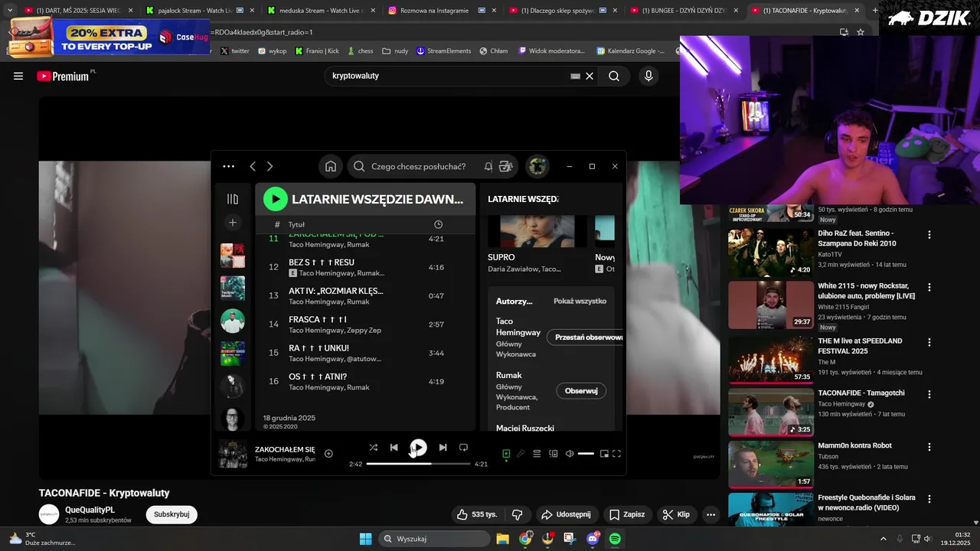Open the Spotify play queue

pyautogui.click(x=537, y=454)
